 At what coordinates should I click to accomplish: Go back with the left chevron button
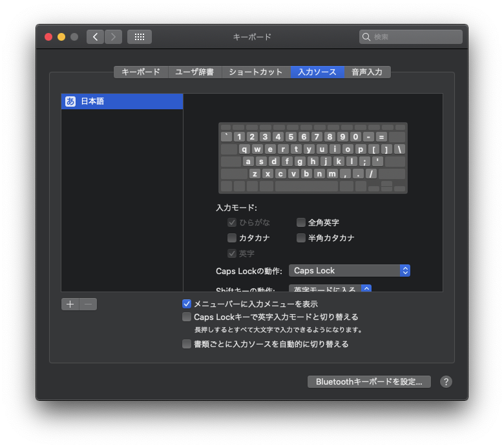95,37
